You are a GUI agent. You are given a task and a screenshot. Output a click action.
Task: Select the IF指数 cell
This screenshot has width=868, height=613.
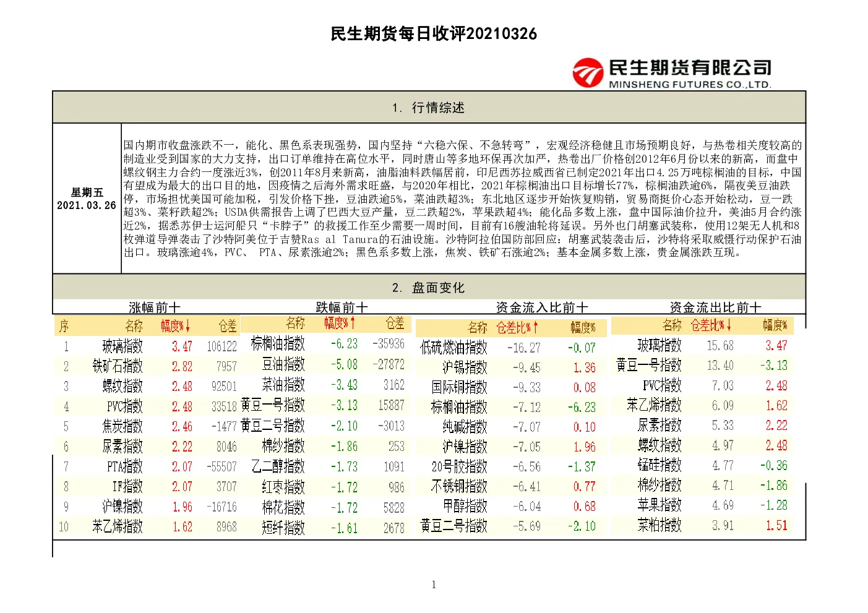[127, 486]
